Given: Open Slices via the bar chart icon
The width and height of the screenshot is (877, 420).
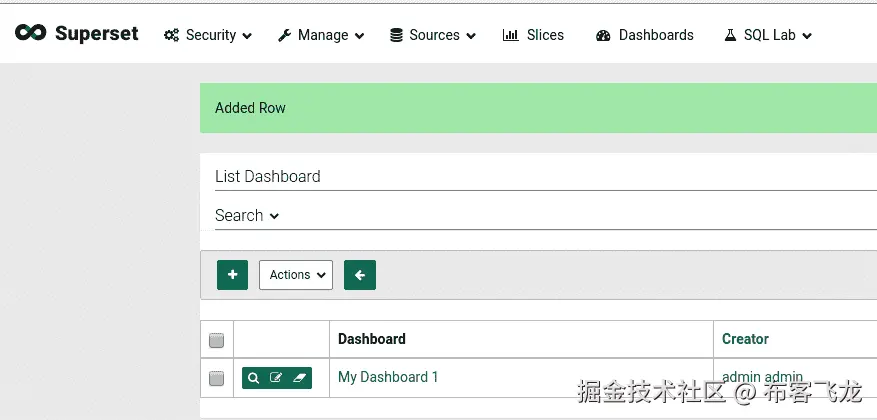Looking at the screenshot, I should click(x=510, y=35).
